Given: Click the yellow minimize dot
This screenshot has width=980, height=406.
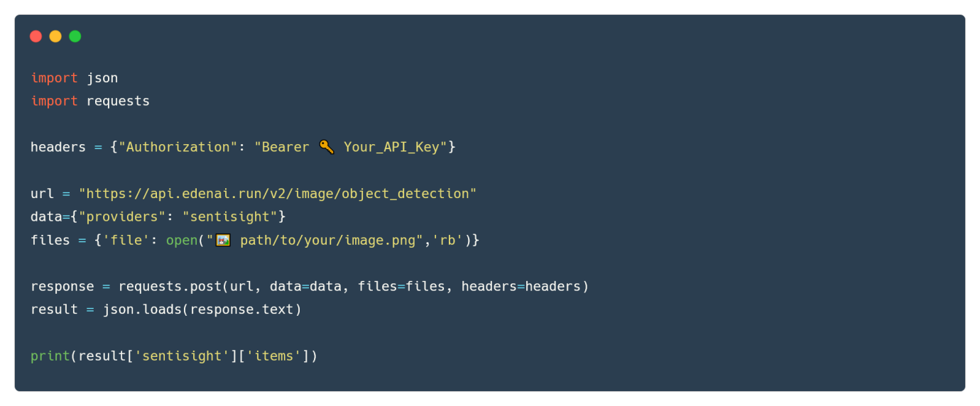Looking at the screenshot, I should point(55,36).
